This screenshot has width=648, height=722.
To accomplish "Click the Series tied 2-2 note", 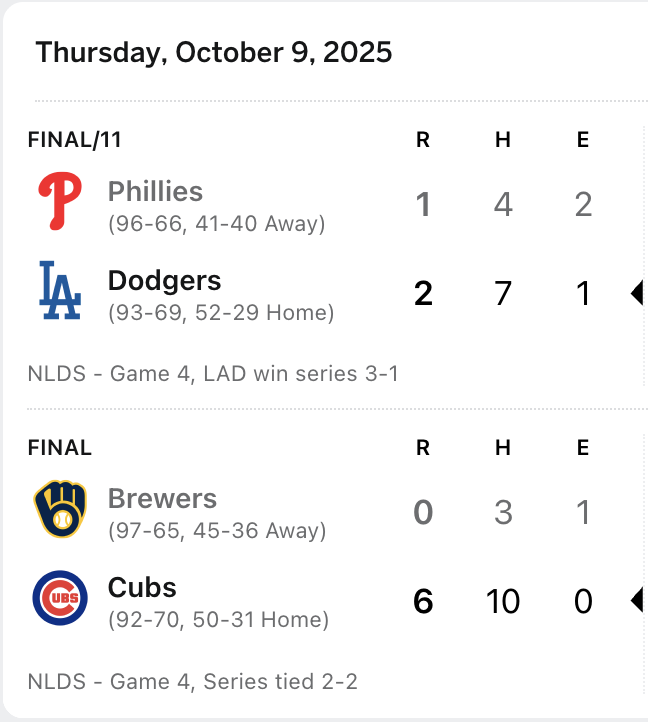I will 281,682.
